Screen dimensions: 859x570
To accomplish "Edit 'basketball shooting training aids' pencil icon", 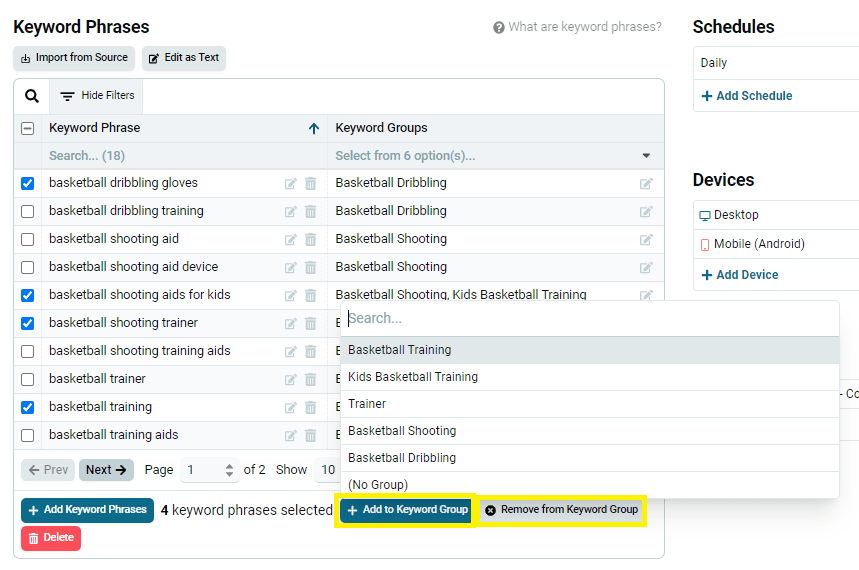I will click(290, 351).
